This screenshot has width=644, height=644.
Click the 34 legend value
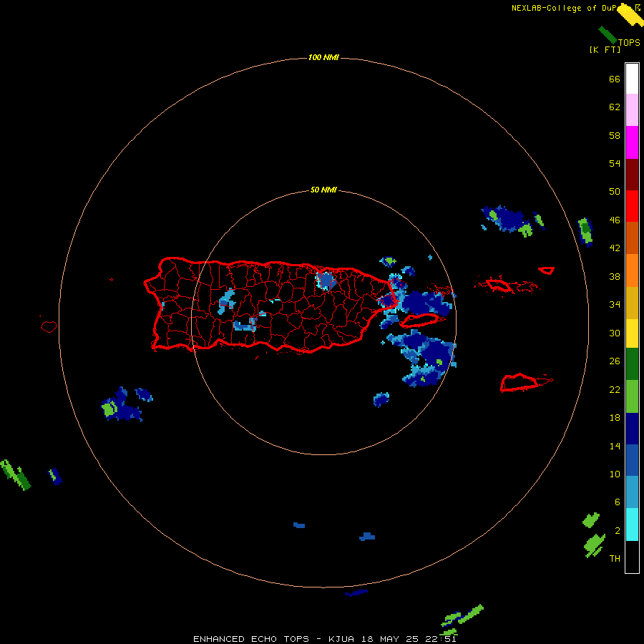615,305
